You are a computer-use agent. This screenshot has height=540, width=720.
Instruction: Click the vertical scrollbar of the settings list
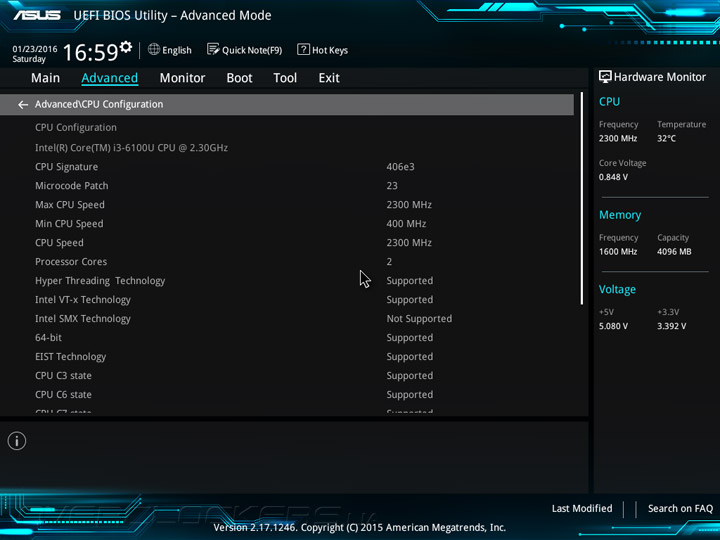582,198
